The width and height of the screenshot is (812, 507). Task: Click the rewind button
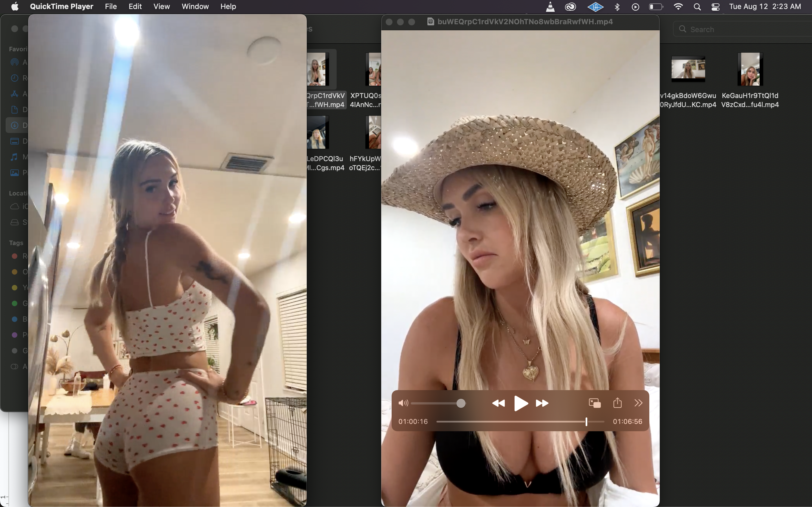[498, 403]
